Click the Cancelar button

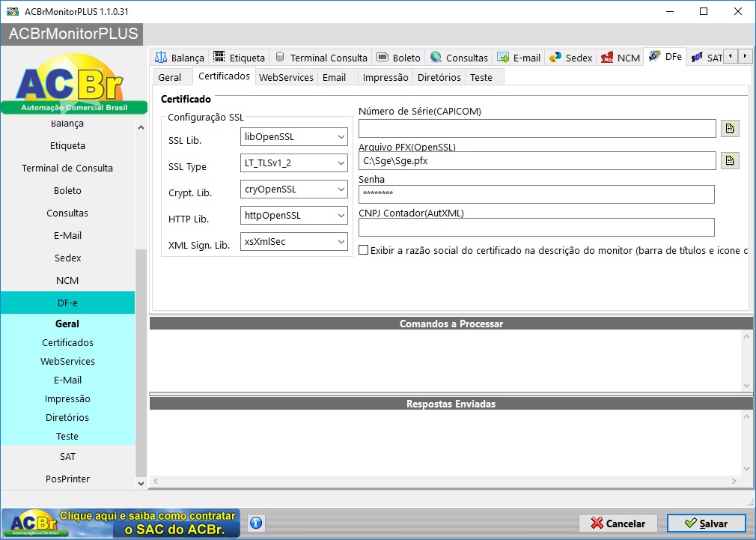[x=618, y=524]
